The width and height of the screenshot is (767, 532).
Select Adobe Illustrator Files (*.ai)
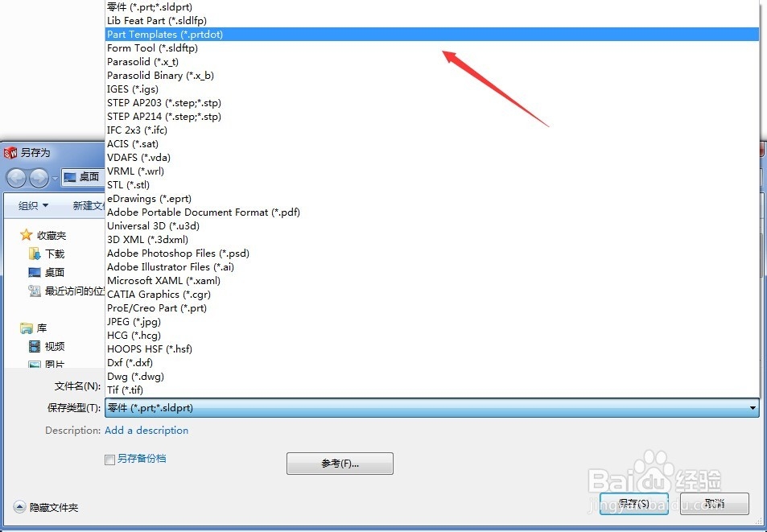click(432, 267)
